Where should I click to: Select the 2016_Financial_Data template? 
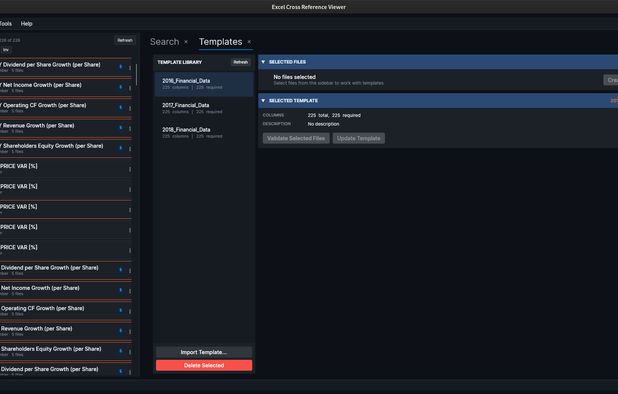point(204,84)
